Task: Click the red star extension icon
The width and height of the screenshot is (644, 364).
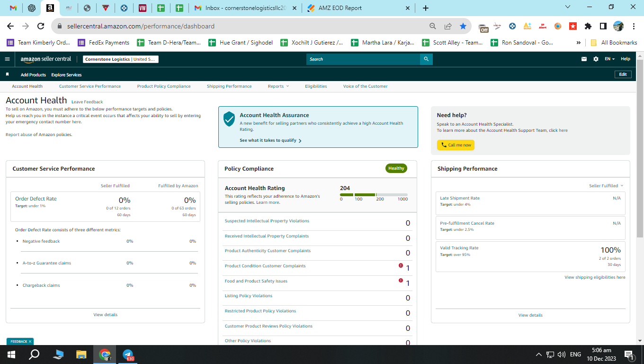Action: click(x=573, y=26)
